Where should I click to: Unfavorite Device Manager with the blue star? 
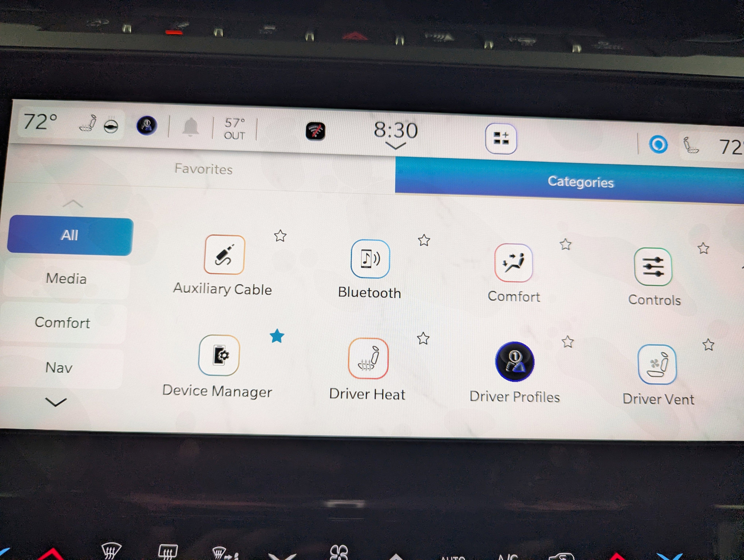tap(277, 336)
